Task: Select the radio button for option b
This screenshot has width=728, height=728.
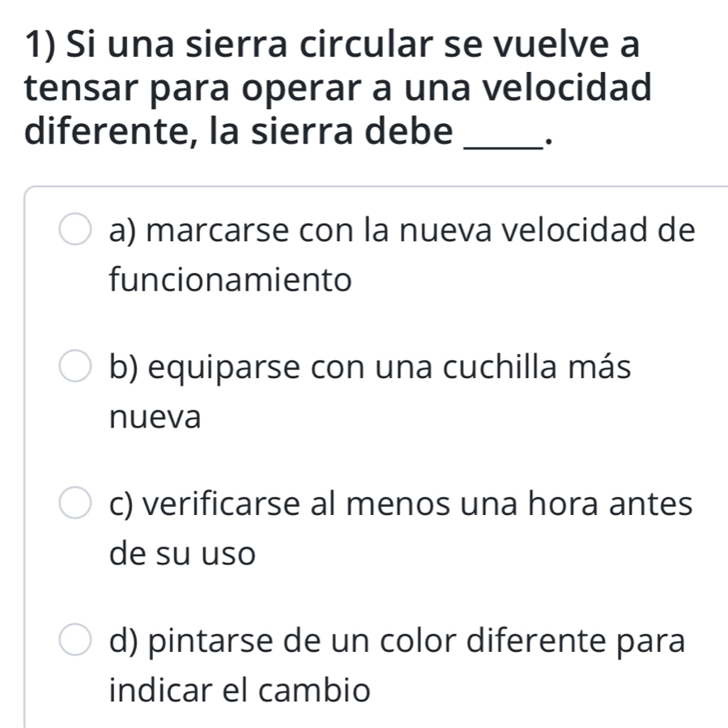Action: pos(74,366)
